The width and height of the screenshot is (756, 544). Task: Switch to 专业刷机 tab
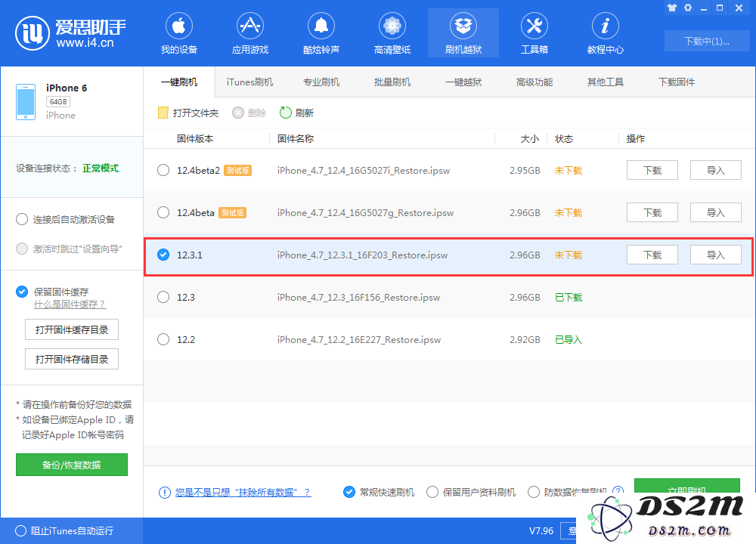(x=321, y=82)
